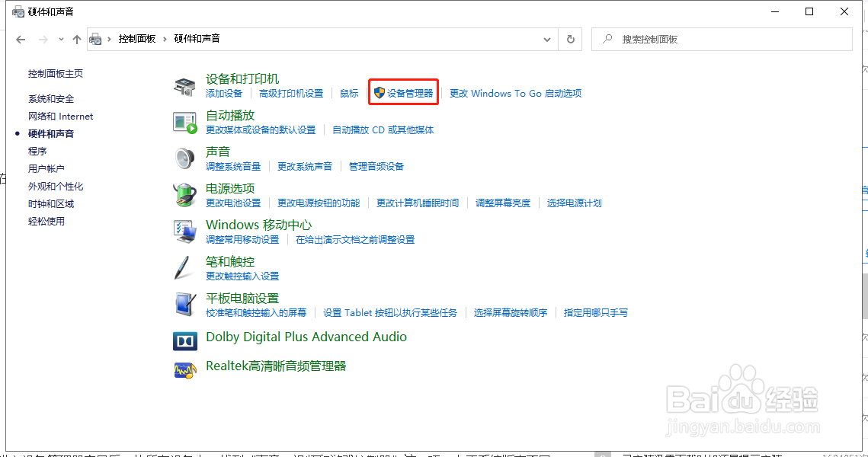Open Windows 移动中心 heading
The height and width of the screenshot is (457, 868).
click(x=258, y=225)
